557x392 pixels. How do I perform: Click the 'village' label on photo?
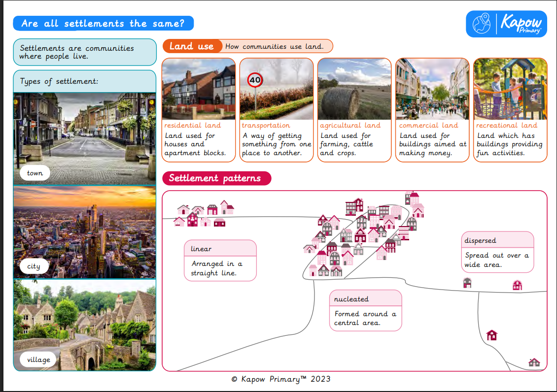click(38, 360)
